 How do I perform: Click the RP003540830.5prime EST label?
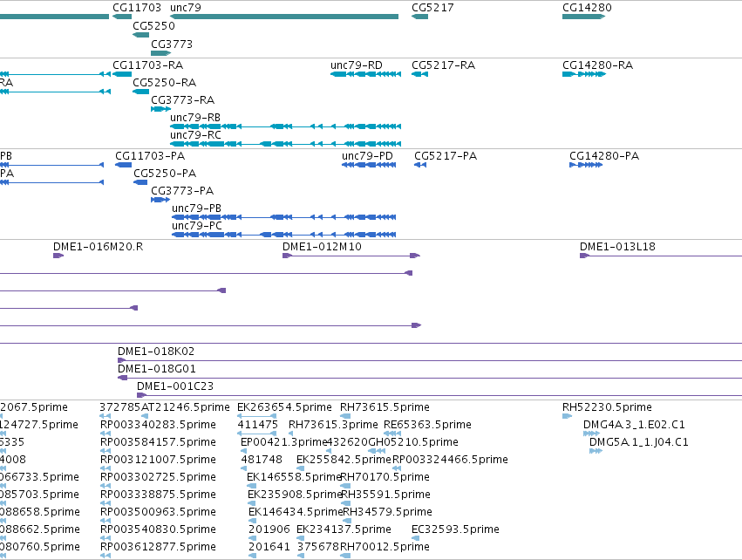pos(158,529)
